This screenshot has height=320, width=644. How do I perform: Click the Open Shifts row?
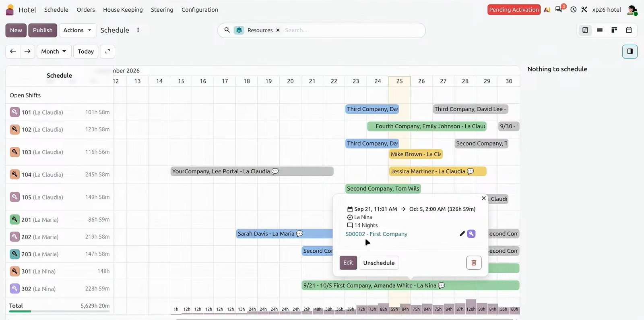click(59, 95)
